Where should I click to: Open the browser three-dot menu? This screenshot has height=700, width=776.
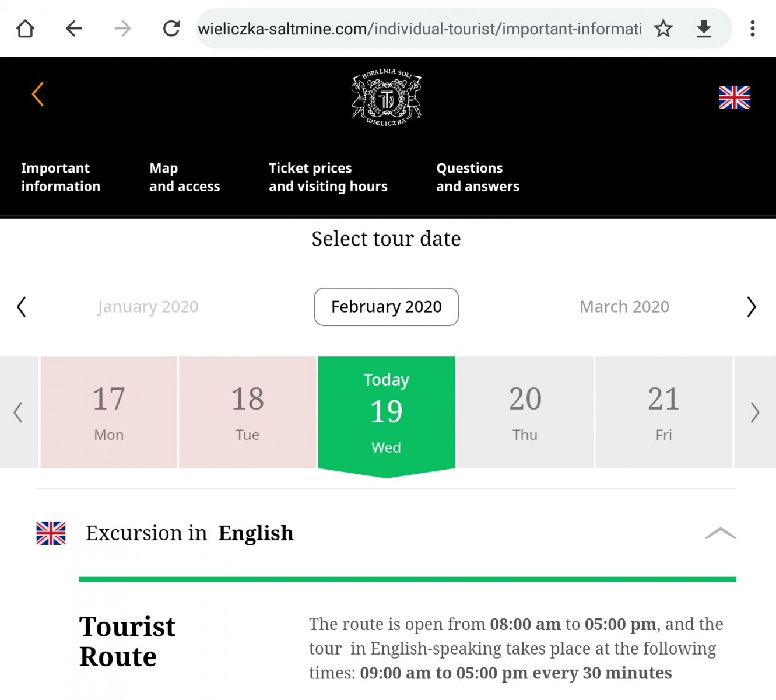753,29
